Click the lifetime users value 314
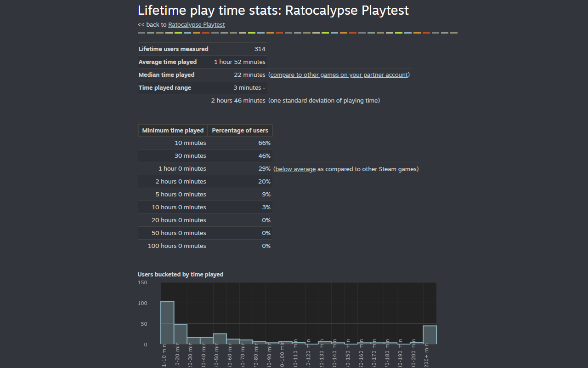 (x=260, y=49)
